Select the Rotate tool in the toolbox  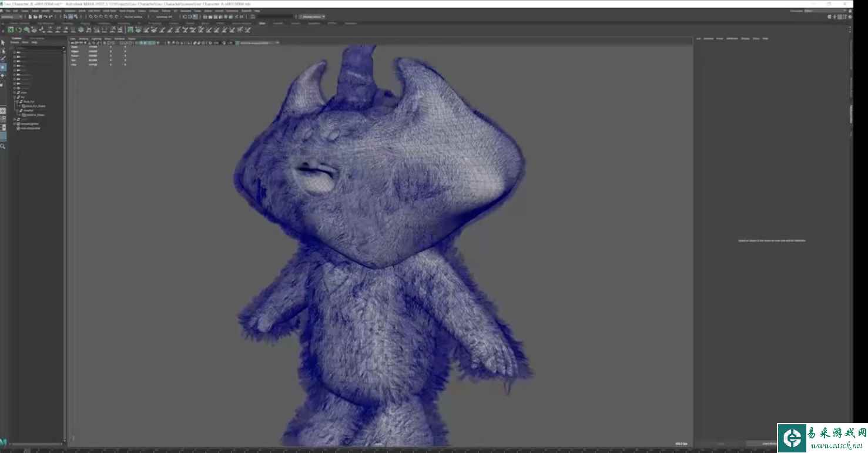coord(3,76)
